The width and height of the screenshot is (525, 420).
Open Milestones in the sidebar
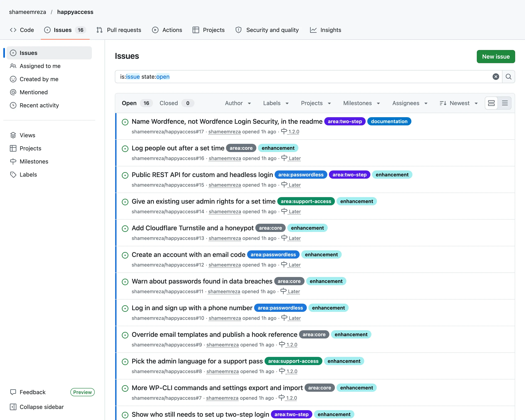pos(49,162)
